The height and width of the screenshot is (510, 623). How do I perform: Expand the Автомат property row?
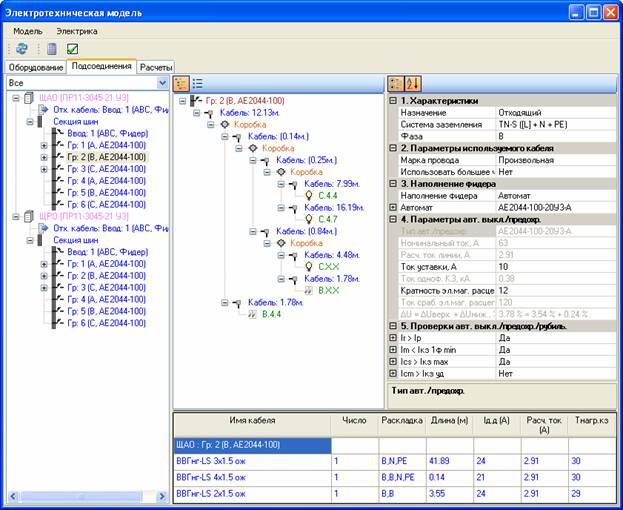pyautogui.click(x=393, y=207)
